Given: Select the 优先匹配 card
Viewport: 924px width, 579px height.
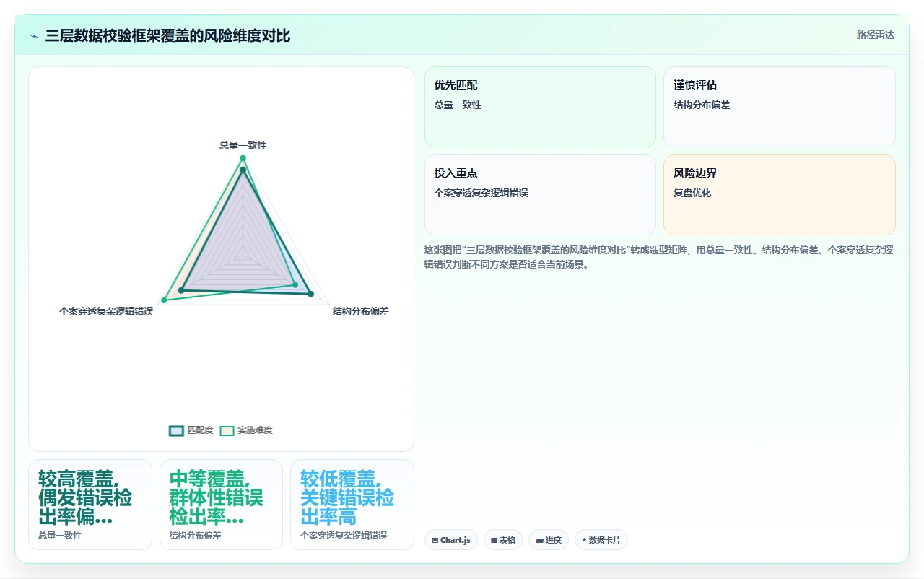Looking at the screenshot, I should coord(540,107).
